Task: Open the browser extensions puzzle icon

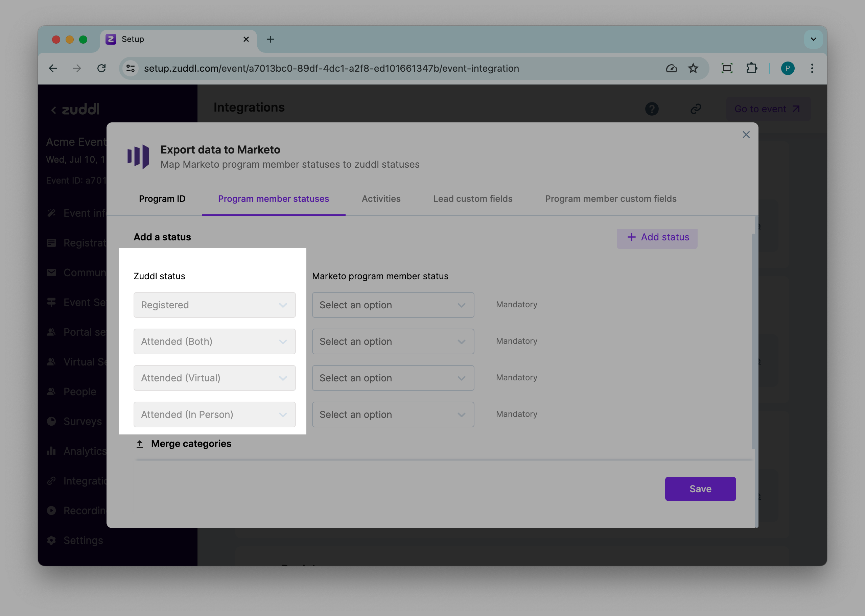Action: coord(751,68)
